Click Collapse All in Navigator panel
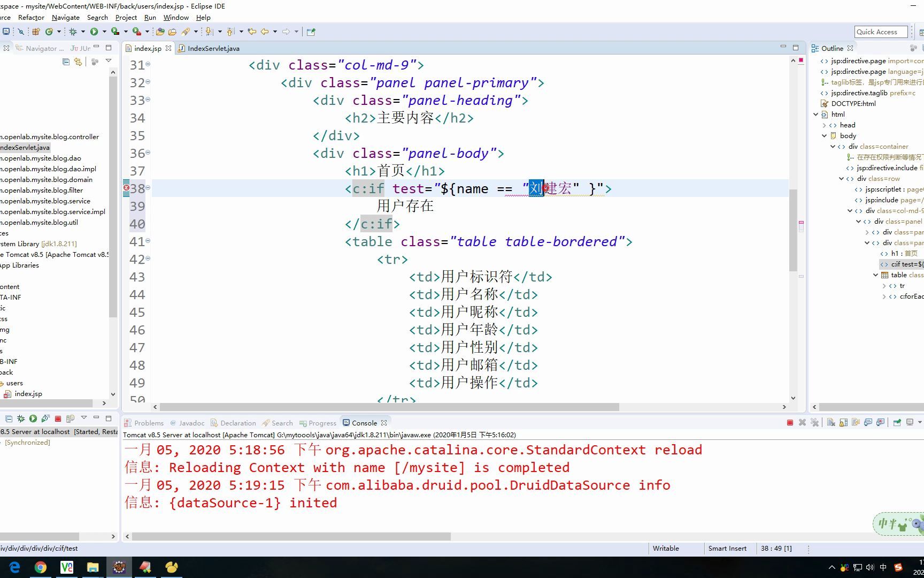The image size is (924, 578). tap(66, 62)
